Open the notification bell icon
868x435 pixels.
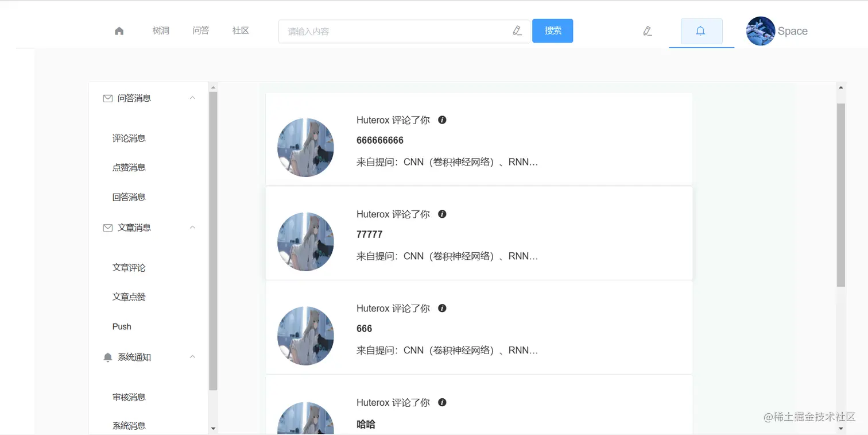pos(701,32)
